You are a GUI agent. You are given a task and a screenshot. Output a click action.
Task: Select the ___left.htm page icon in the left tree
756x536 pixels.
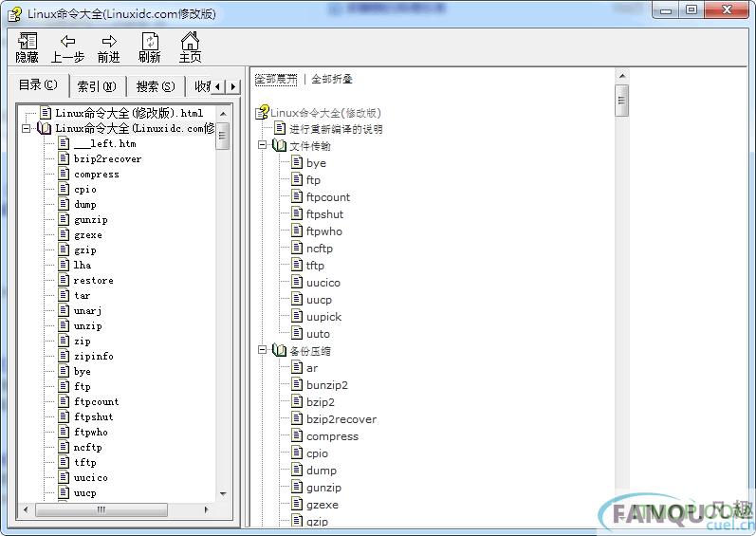coord(64,143)
